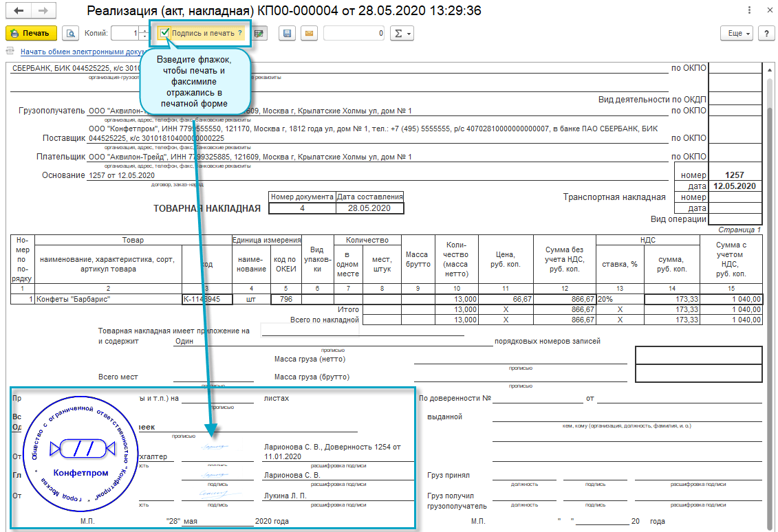This screenshot has width=778, height=532.
Task: Save the document with floppy disk icon
Action: pyautogui.click(x=288, y=33)
